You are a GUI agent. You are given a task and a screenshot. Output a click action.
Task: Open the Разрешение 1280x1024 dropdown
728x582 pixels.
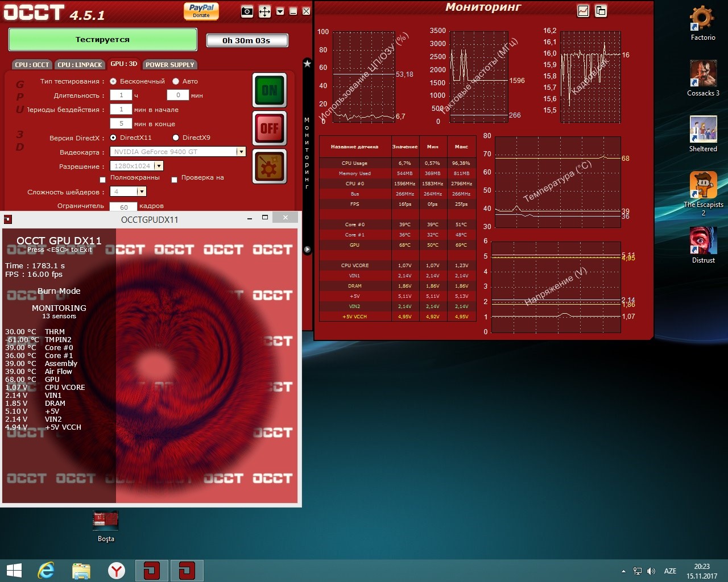[x=159, y=166]
